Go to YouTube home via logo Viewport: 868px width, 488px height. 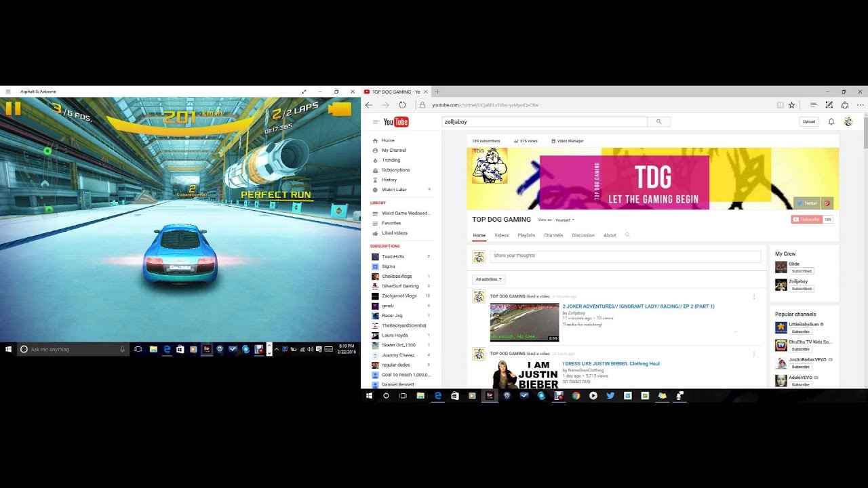[x=396, y=122]
